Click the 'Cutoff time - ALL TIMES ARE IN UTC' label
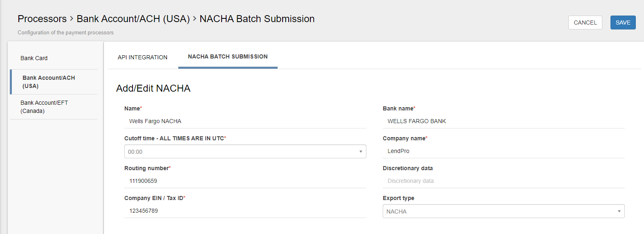This screenshot has height=234, width=644. [x=175, y=138]
